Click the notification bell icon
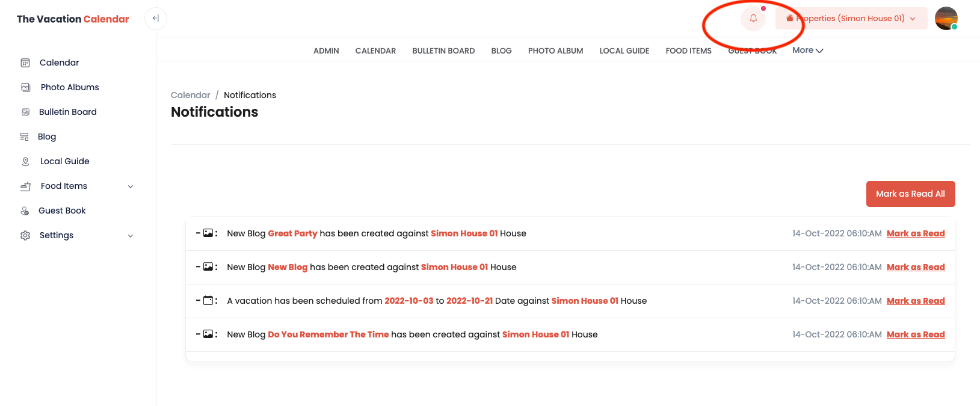Viewport: 980px width, 406px height. pyautogui.click(x=753, y=19)
